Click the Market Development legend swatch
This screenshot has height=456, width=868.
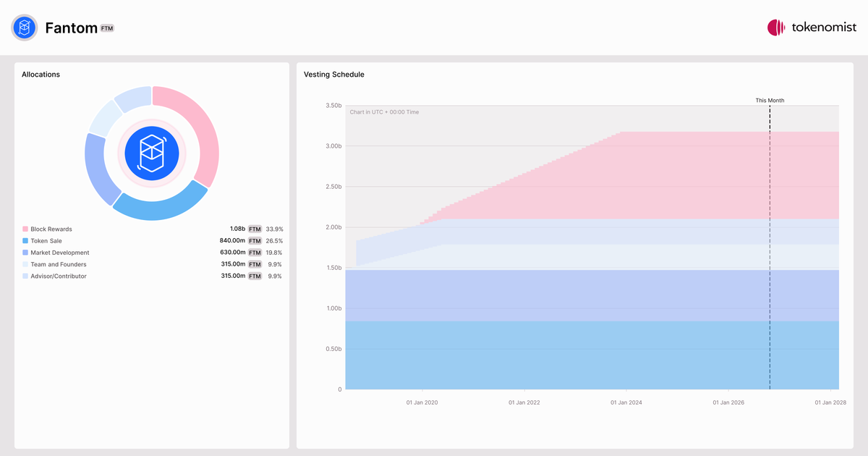[x=25, y=253]
